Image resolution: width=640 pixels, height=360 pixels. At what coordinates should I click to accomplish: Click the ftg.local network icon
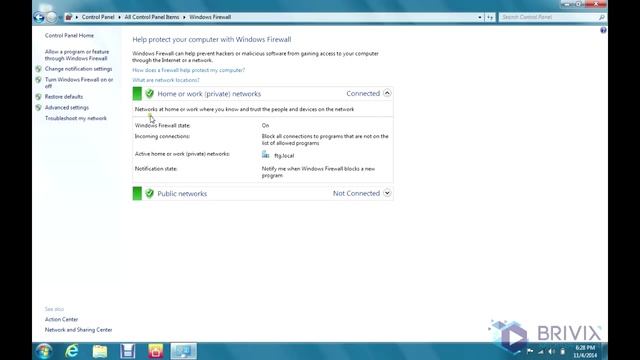[266, 155]
